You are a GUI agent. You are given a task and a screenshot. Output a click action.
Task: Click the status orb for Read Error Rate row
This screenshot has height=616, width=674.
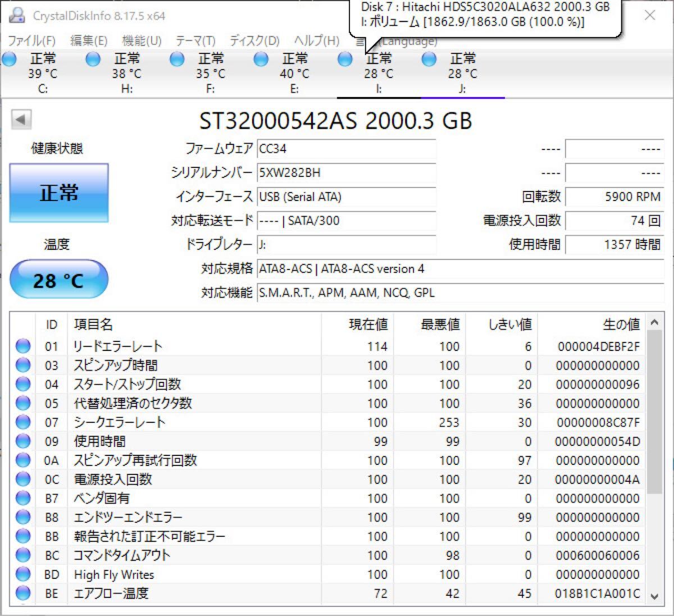click(23, 346)
